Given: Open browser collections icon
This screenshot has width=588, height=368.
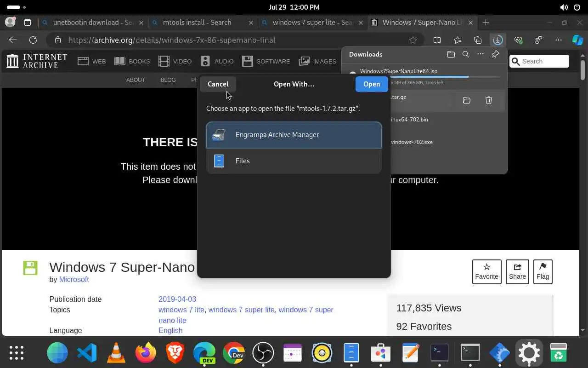Looking at the screenshot, I should [478, 40].
